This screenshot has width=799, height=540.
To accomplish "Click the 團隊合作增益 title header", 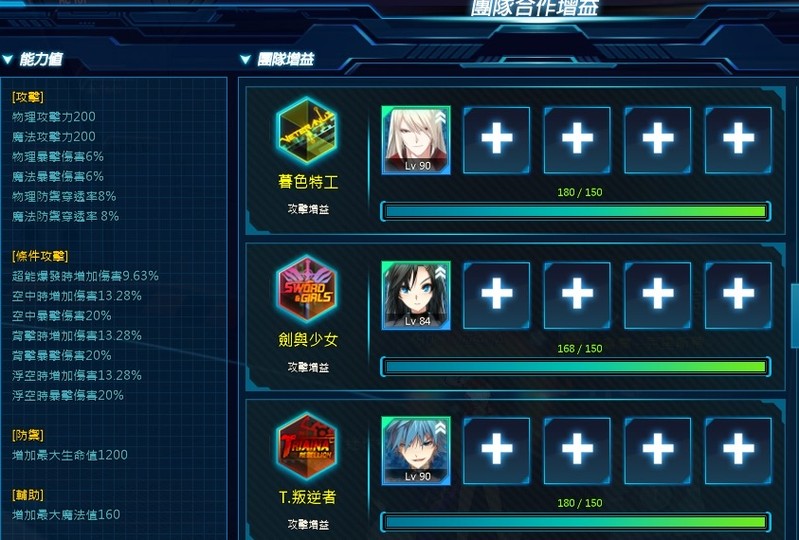I will point(534,8).
